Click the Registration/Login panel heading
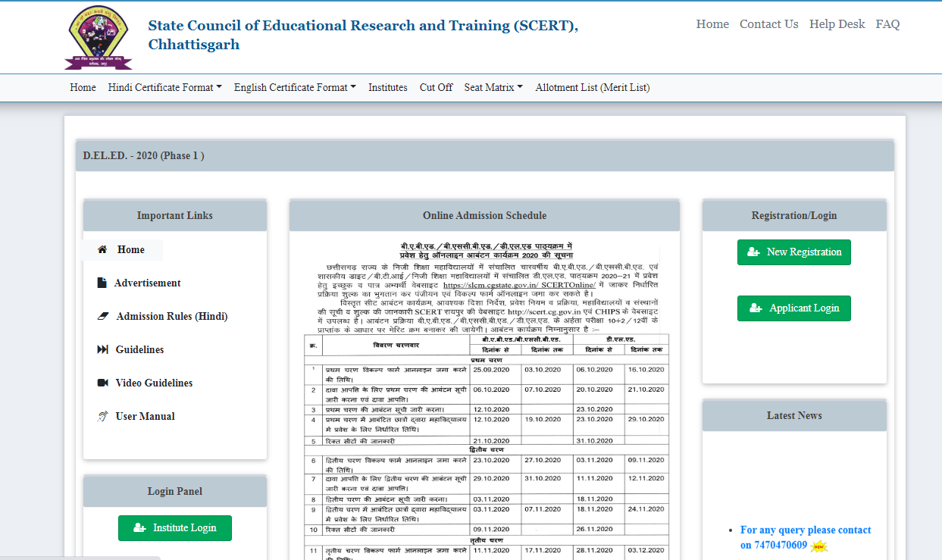 pyautogui.click(x=794, y=215)
